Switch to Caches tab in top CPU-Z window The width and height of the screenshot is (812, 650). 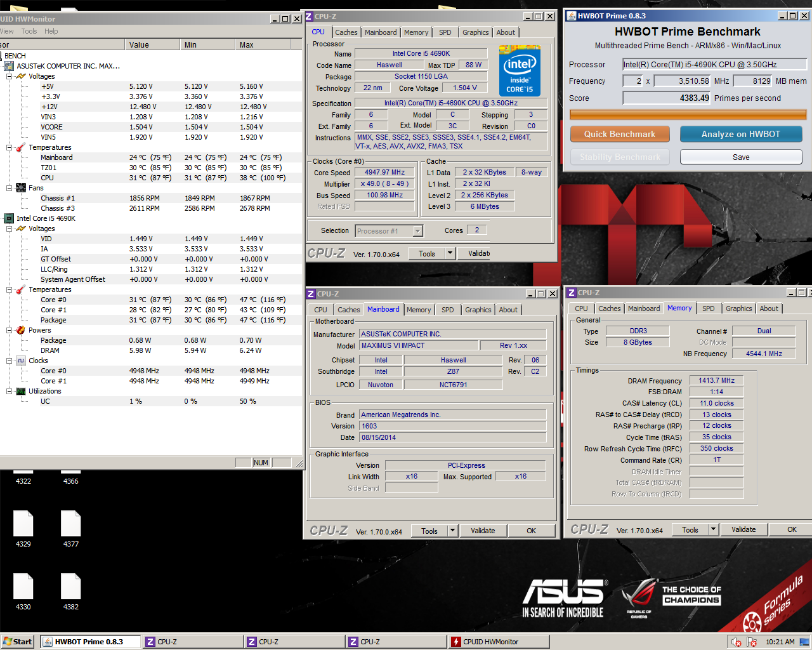[x=346, y=32]
